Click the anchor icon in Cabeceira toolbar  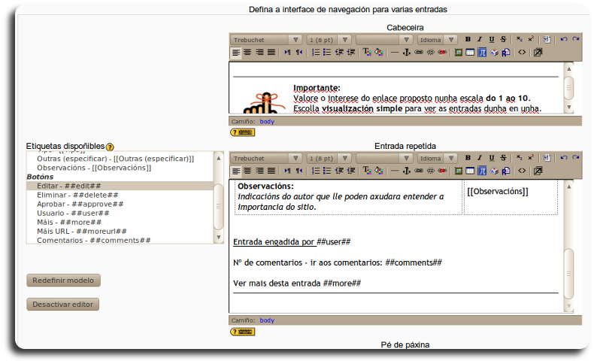coord(407,53)
